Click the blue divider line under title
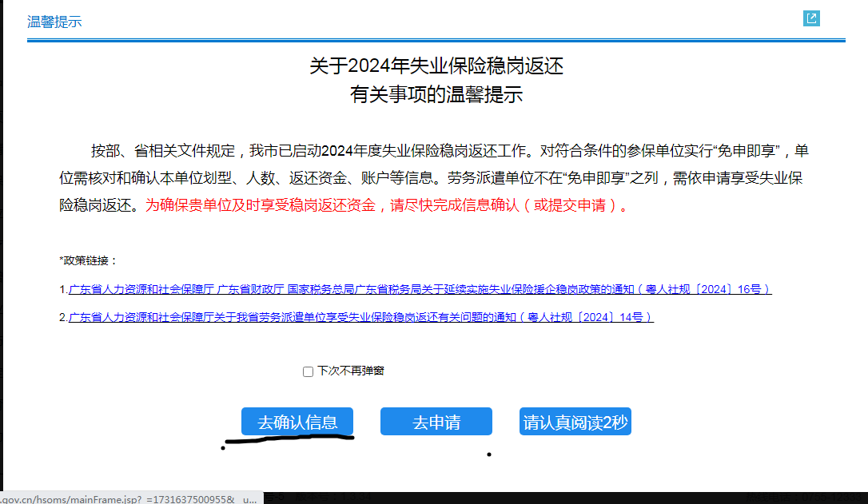The height and width of the screenshot is (504, 868). (436, 40)
